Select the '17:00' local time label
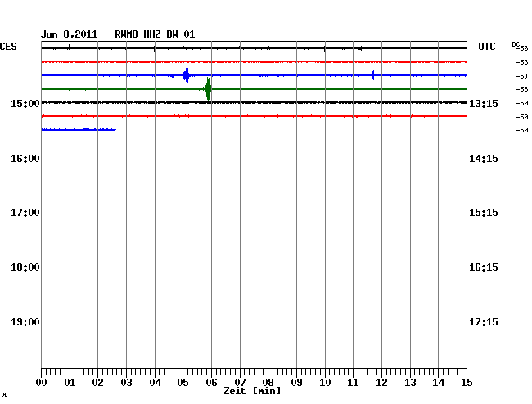 click(x=25, y=213)
